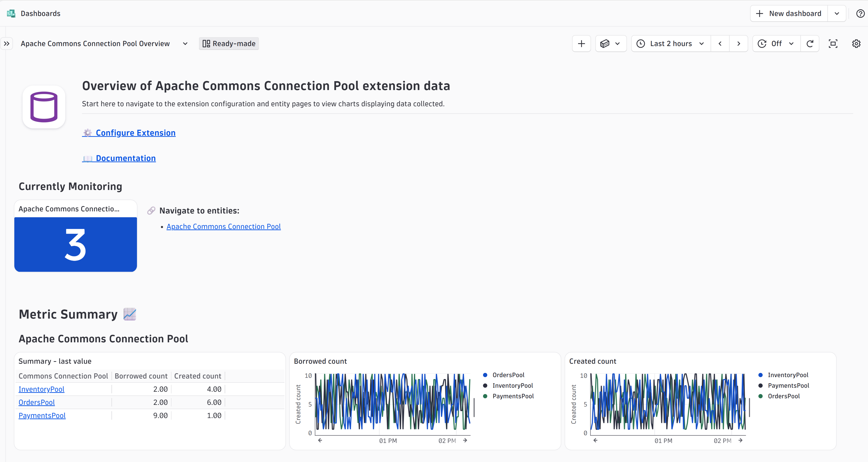Select OrdersPool borrowed value 2.00
Image resolution: width=868 pixels, height=462 pixels.
point(160,402)
